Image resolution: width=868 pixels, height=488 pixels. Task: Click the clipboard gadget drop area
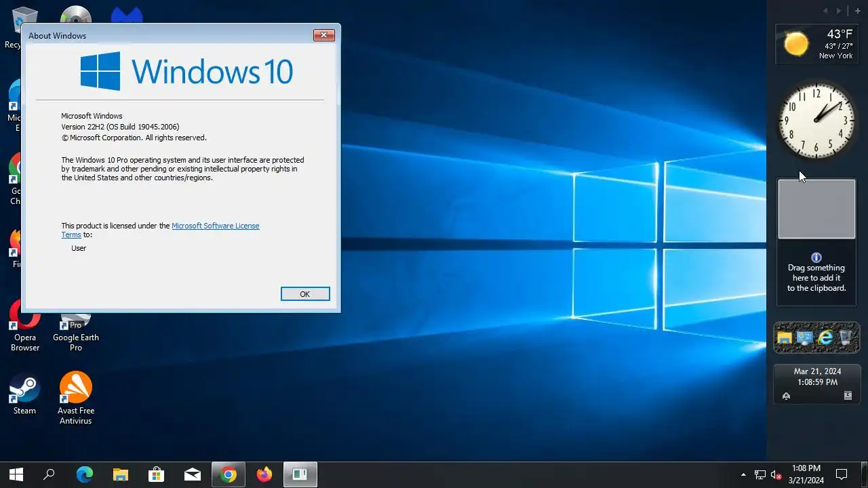pos(816,209)
